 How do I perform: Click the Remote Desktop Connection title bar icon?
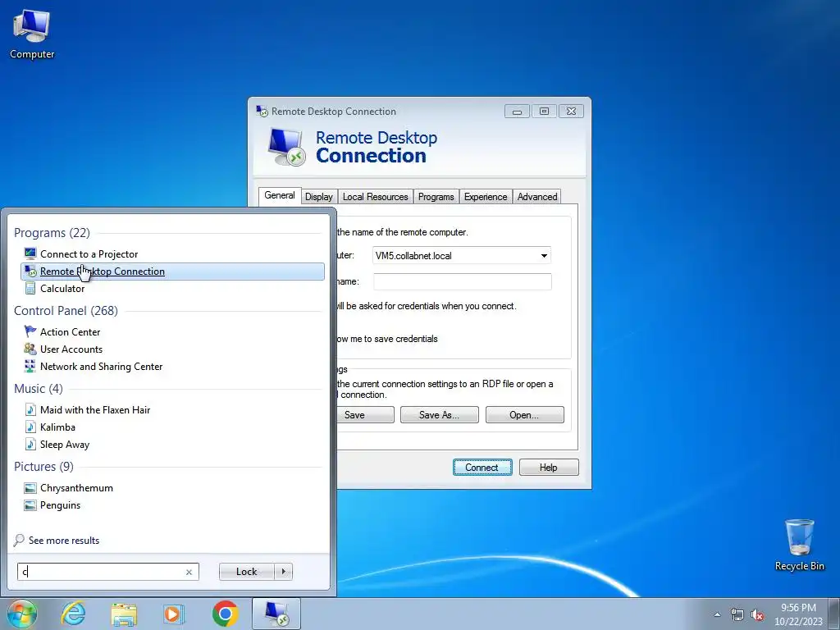coord(262,111)
